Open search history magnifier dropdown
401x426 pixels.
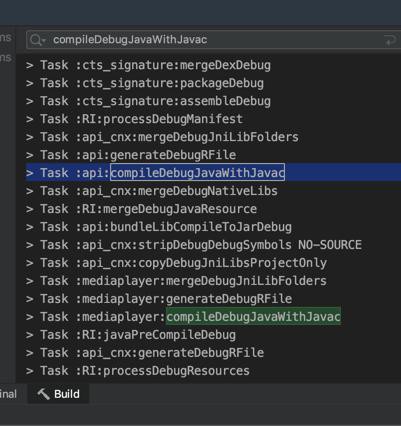pyautogui.click(x=37, y=40)
